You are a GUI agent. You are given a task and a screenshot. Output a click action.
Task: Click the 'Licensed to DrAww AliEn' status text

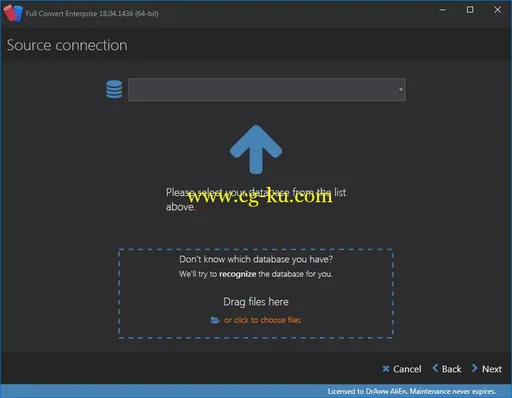tap(412, 391)
